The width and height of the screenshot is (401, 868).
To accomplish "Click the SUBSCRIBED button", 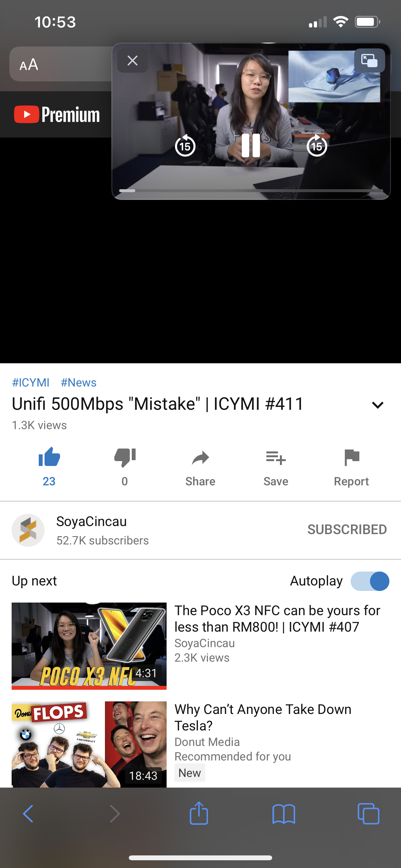I will tap(347, 529).
